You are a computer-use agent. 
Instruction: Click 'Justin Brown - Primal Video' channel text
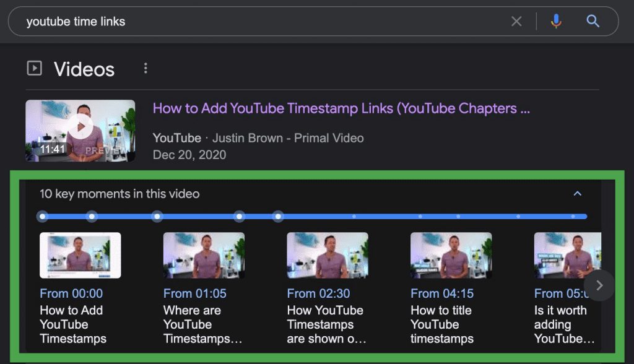(288, 138)
